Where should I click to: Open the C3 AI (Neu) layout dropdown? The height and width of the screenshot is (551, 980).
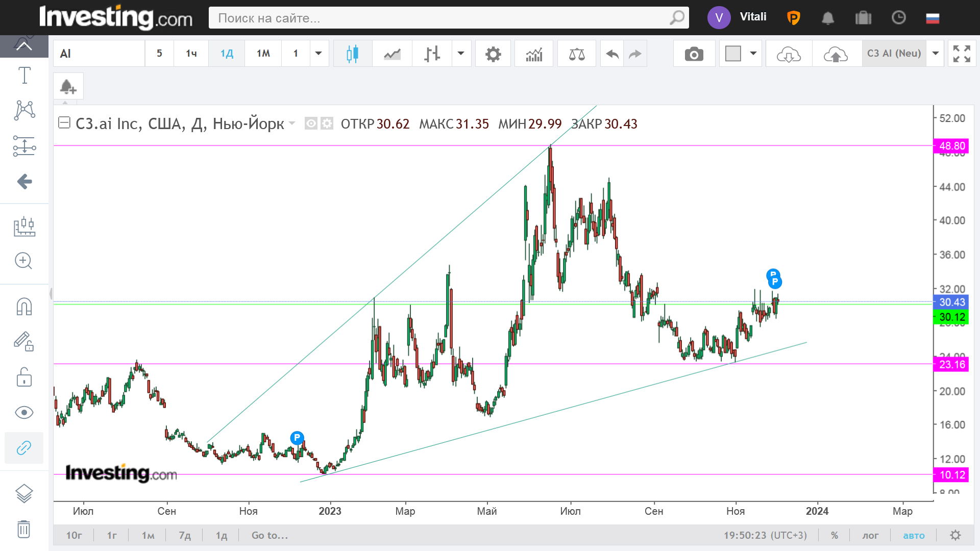tap(936, 54)
